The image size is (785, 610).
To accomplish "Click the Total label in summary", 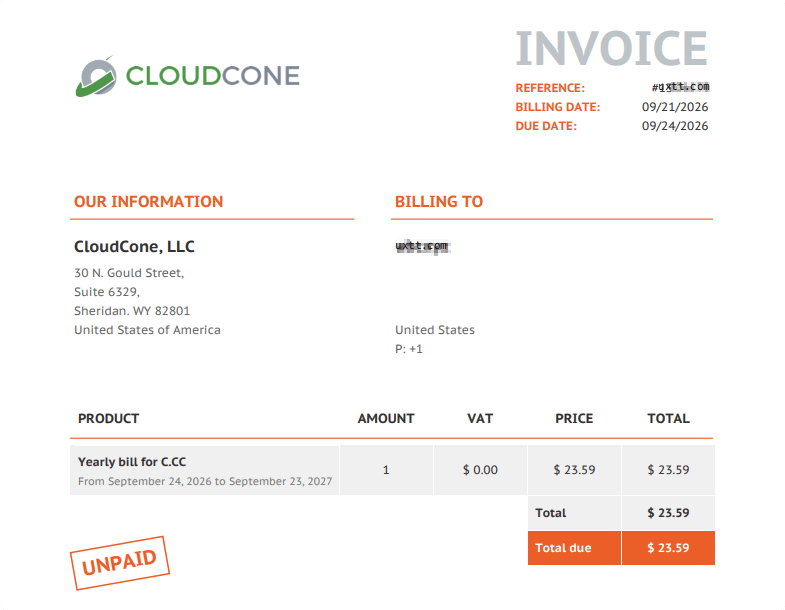I will coord(550,513).
